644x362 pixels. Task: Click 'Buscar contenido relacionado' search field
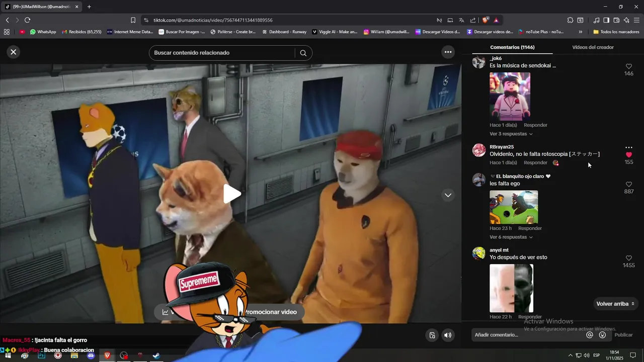click(221, 53)
